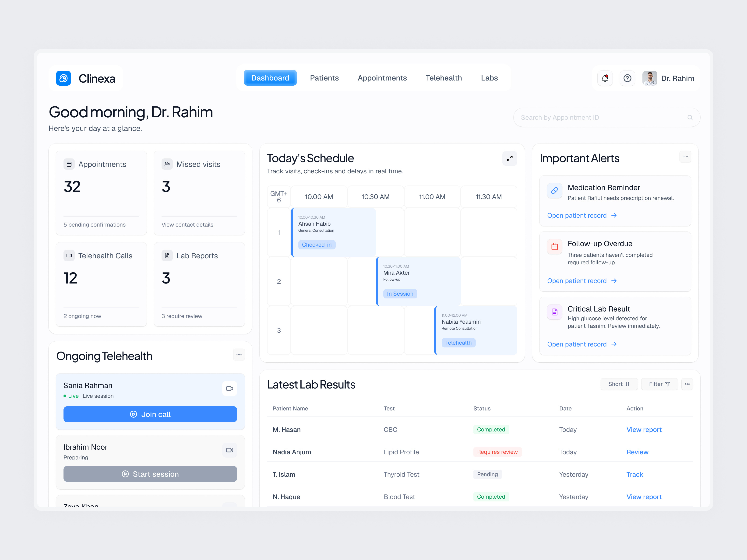Click the magnifier icon in the search bar
747x560 pixels.
(x=690, y=117)
